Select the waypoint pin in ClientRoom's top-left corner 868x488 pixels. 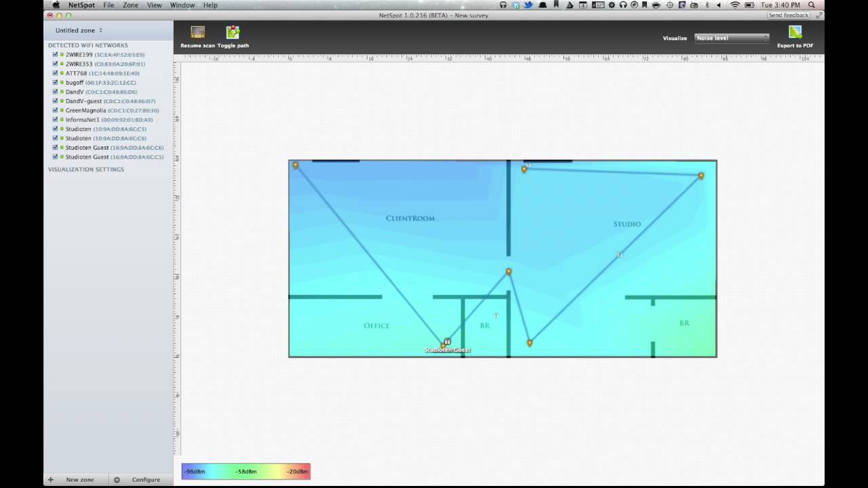pyautogui.click(x=295, y=165)
